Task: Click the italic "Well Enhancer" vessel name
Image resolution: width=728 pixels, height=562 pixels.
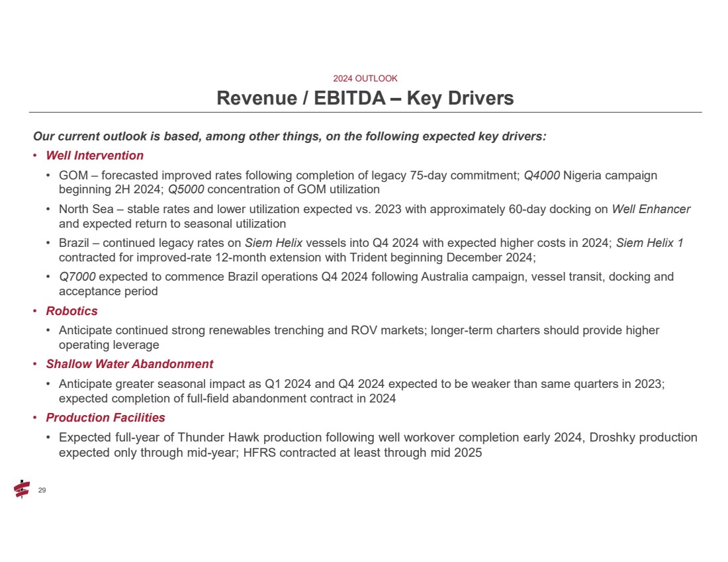Action: 651,209
